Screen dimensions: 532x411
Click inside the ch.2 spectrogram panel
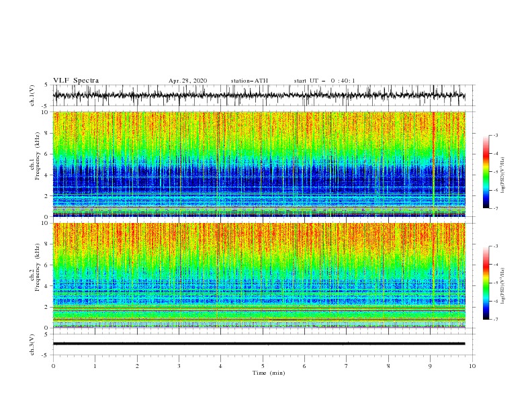coord(259,275)
